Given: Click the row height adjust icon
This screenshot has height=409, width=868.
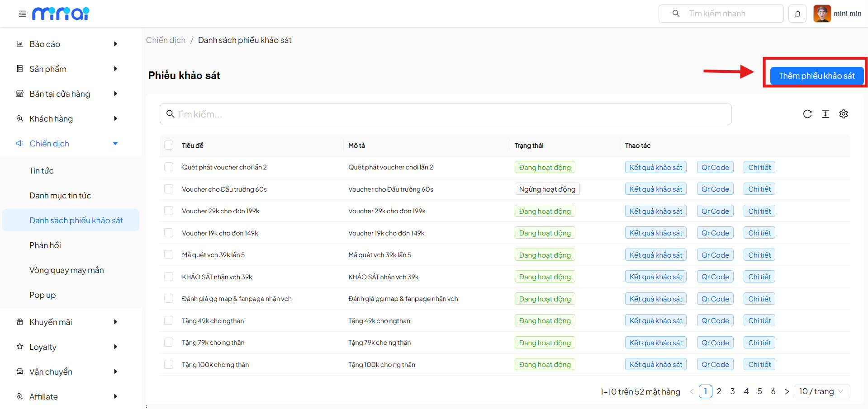Looking at the screenshot, I should click(x=825, y=114).
